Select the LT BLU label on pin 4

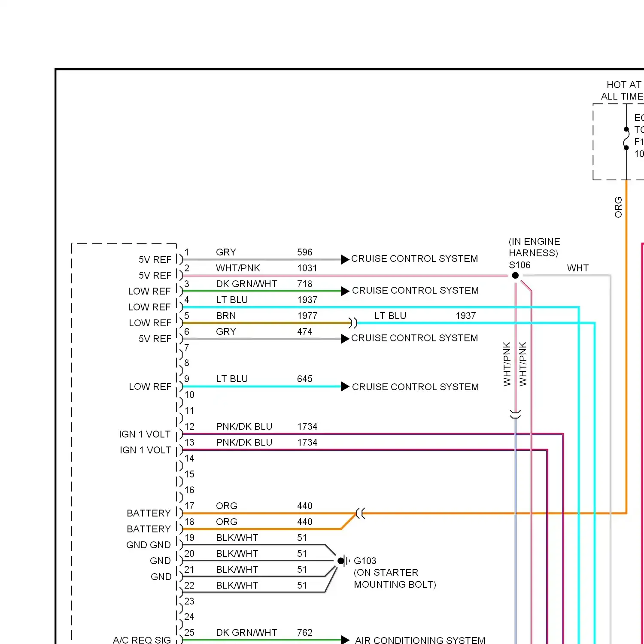coord(232,300)
